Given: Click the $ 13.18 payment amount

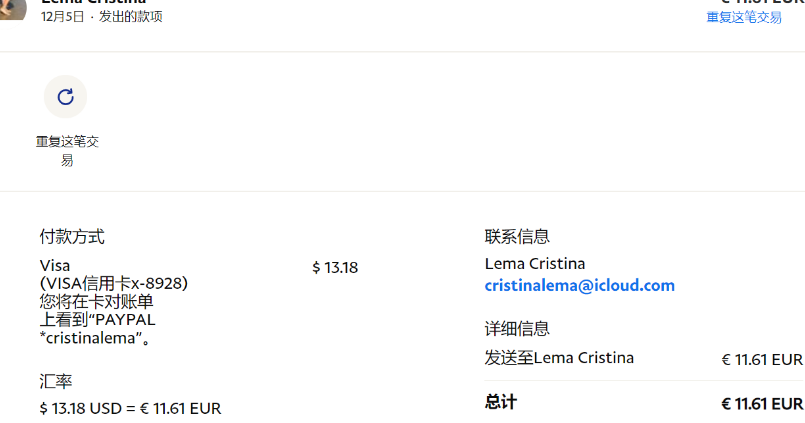Looking at the screenshot, I should 335,268.
